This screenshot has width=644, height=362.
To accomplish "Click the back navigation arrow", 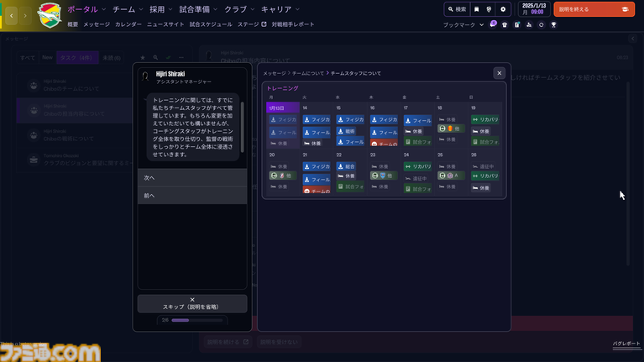I will click(x=11, y=16).
